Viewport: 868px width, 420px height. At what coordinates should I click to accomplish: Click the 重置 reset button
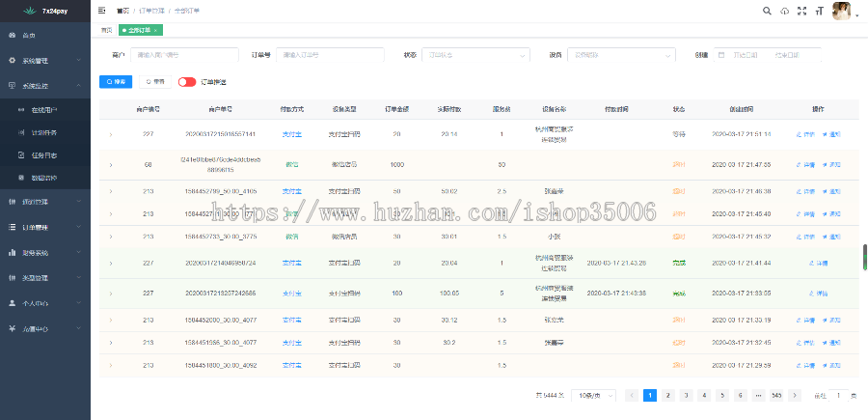(x=155, y=81)
